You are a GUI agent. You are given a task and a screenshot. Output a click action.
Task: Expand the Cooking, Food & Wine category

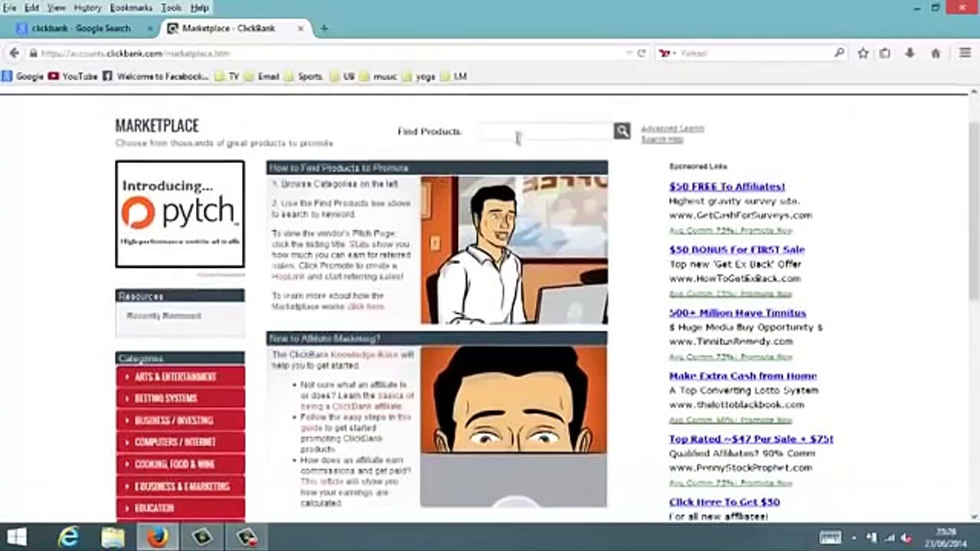(180, 464)
